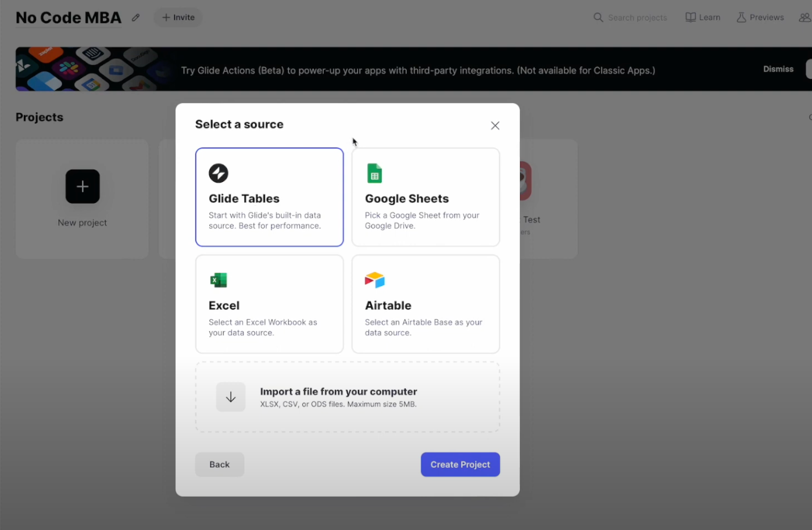
Task: Click the download arrow import icon
Action: pos(231,397)
